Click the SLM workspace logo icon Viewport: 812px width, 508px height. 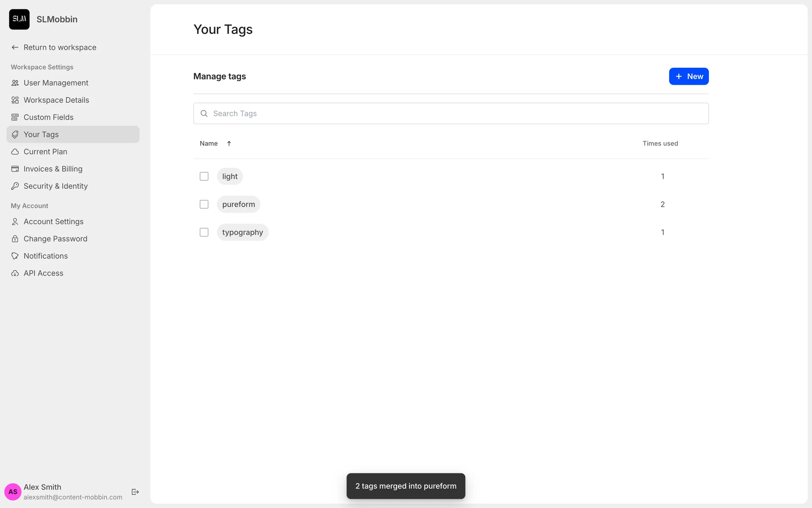tap(19, 19)
